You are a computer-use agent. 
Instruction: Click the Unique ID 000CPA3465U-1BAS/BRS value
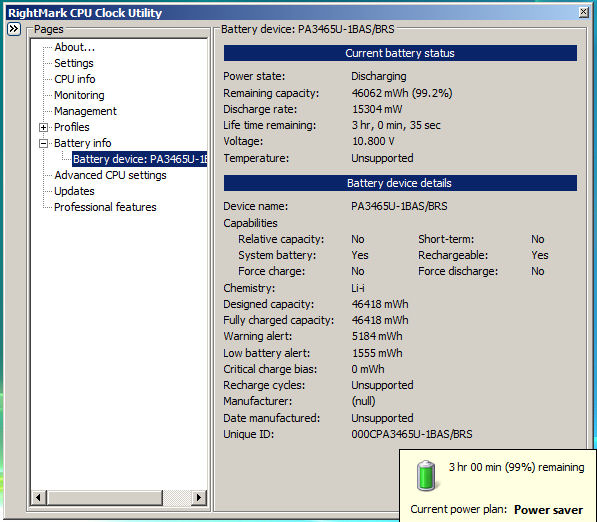[x=412, y=434]
